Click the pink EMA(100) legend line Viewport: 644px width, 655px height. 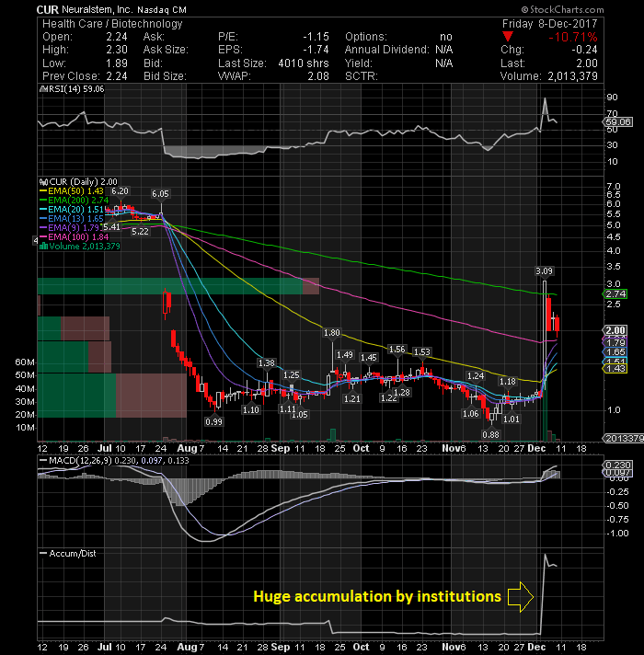tap(43, 236)
